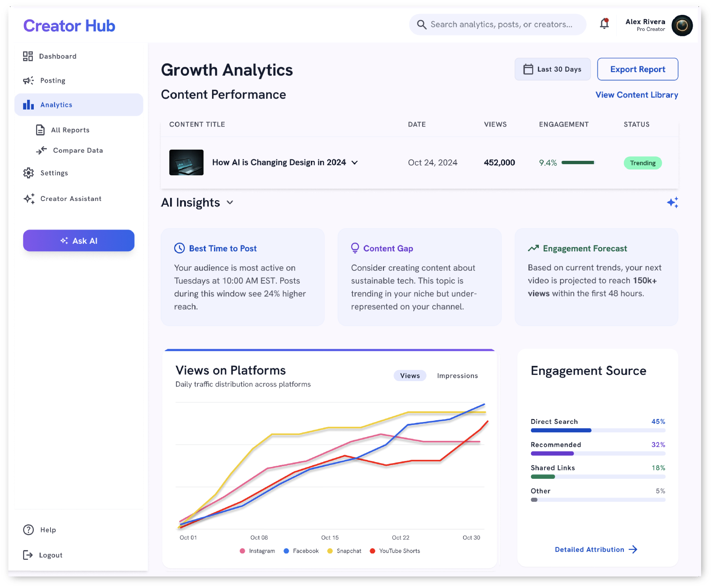Click Help in the sidebar

point(40,530)
